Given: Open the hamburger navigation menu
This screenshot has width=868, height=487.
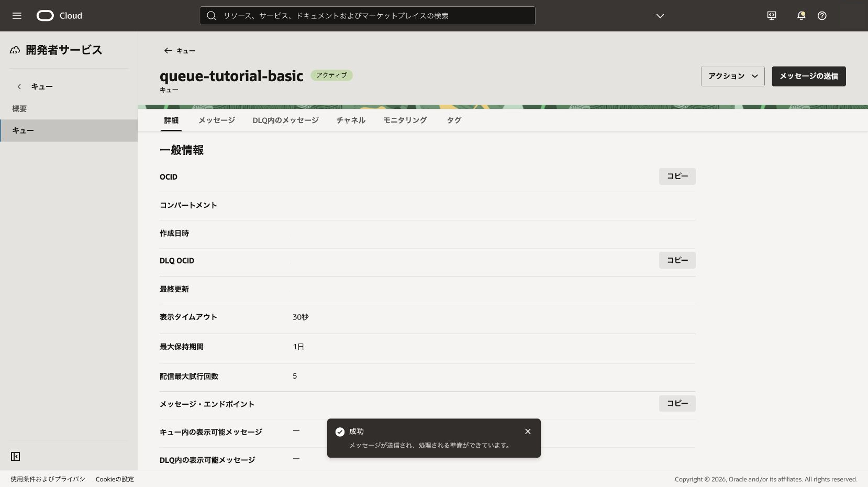Looking at the screenshot, I should pyautogui.click(x=17, y=16).
